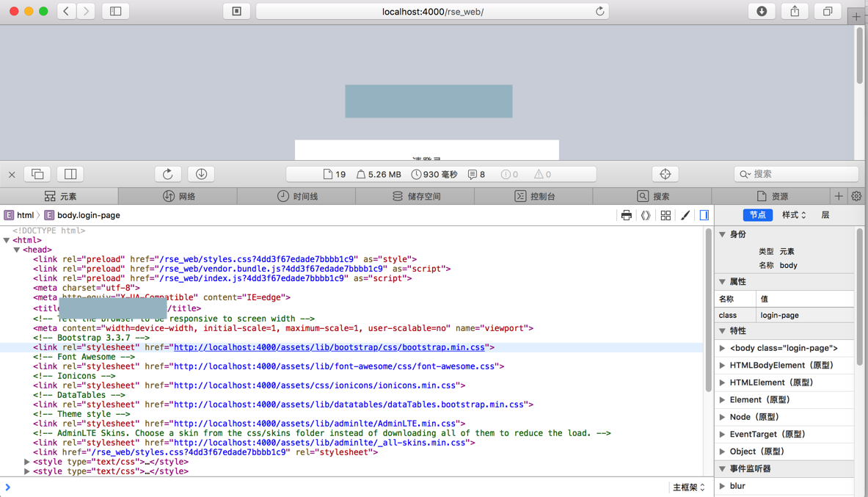The height and width of the screenshot is (497, 868).
Task: Go forward with Safari forward arrow
Action: coord(86,11)
